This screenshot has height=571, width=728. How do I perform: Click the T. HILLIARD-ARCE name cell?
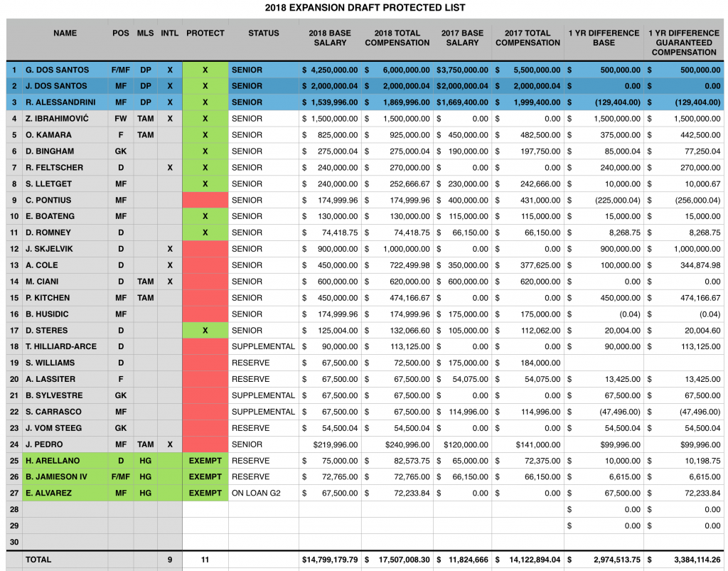click(x=65, y=347)
